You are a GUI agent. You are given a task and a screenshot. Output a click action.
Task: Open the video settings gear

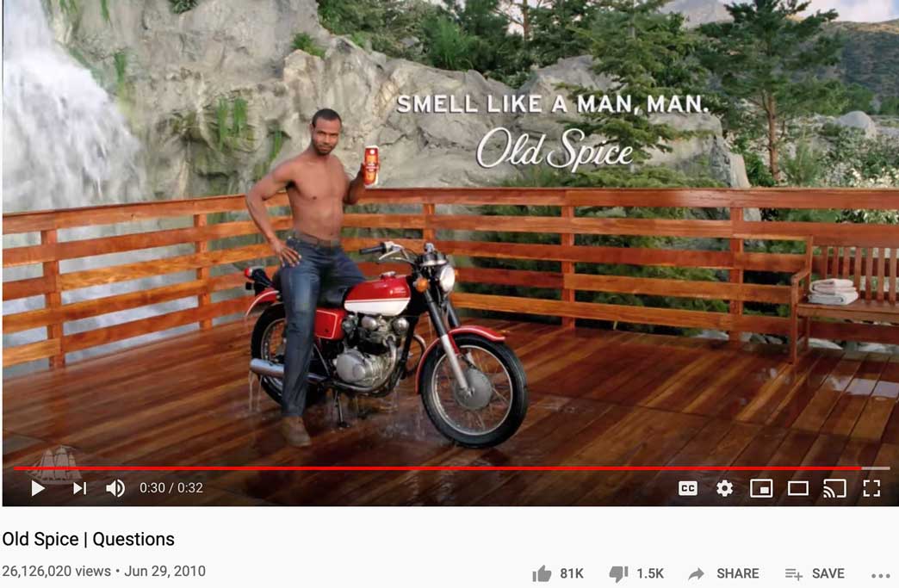point(724,488)
